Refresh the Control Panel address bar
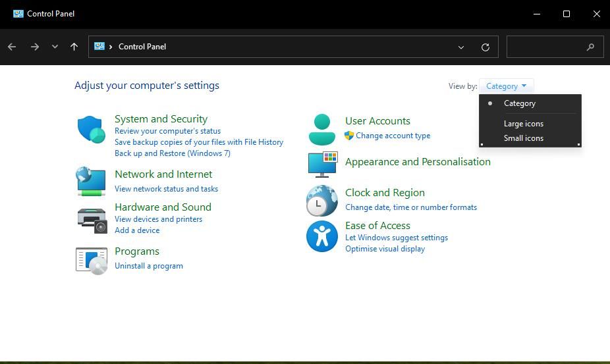 [x=485, y=47]
